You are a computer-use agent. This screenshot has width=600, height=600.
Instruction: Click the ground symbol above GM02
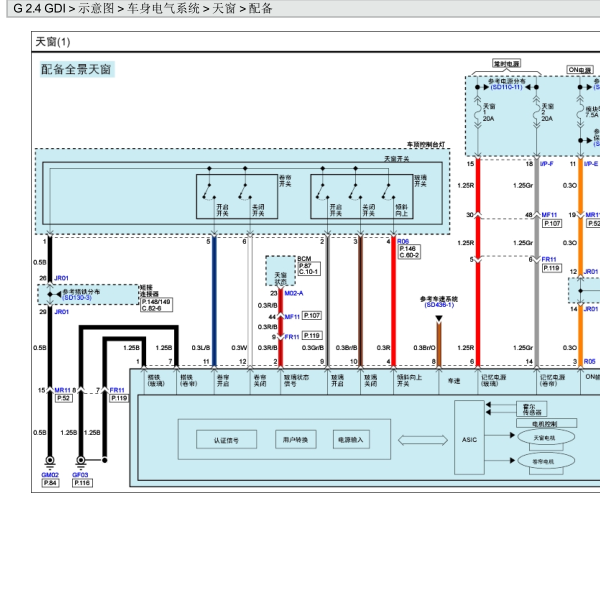50,462
